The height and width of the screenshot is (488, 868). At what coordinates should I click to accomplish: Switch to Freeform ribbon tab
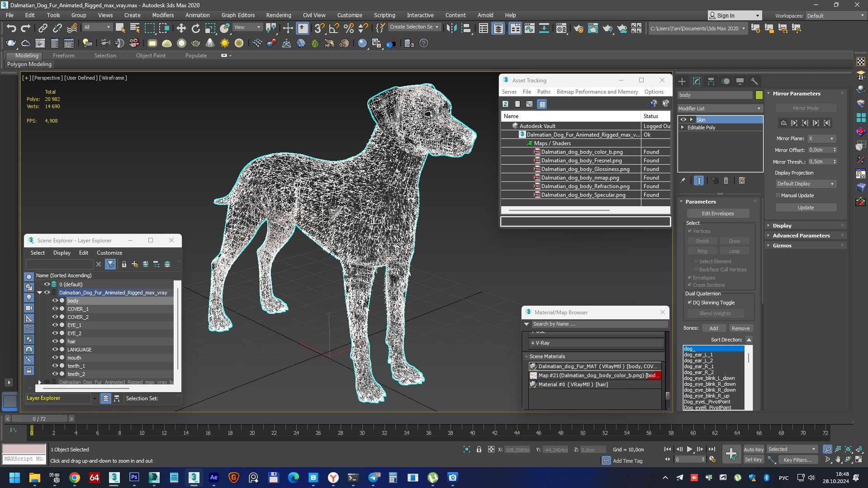63,56
